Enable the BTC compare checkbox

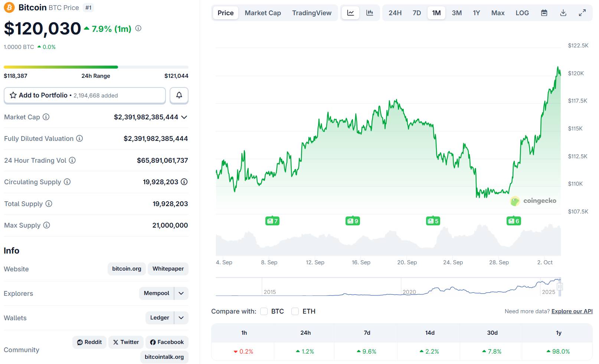click(264, 311)
